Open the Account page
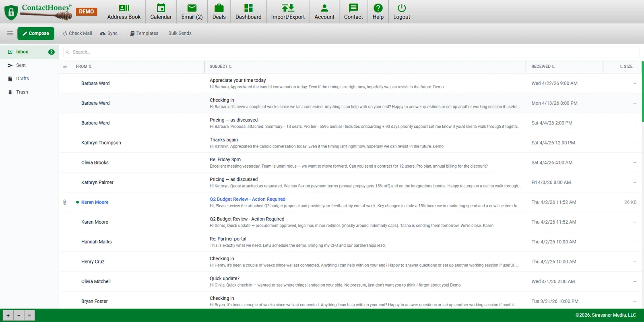Screen dimensions: 644x322 pyautogui.click(x=324, y=12)
